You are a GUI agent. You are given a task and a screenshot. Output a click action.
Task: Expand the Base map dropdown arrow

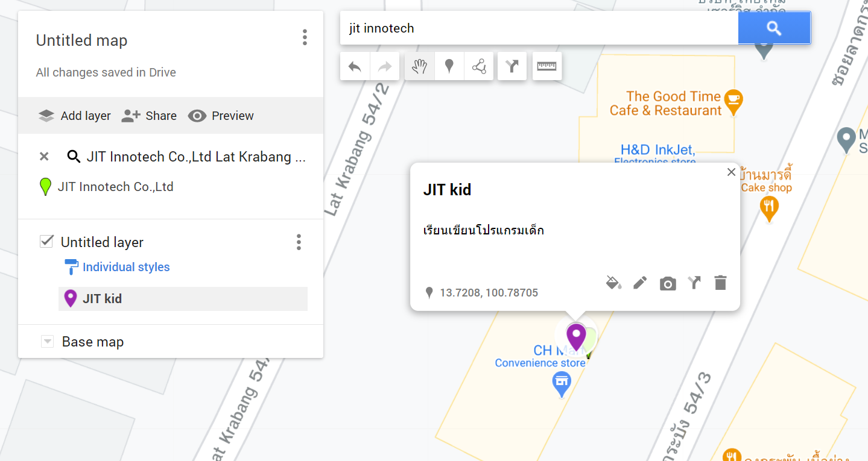pos(47,342)
